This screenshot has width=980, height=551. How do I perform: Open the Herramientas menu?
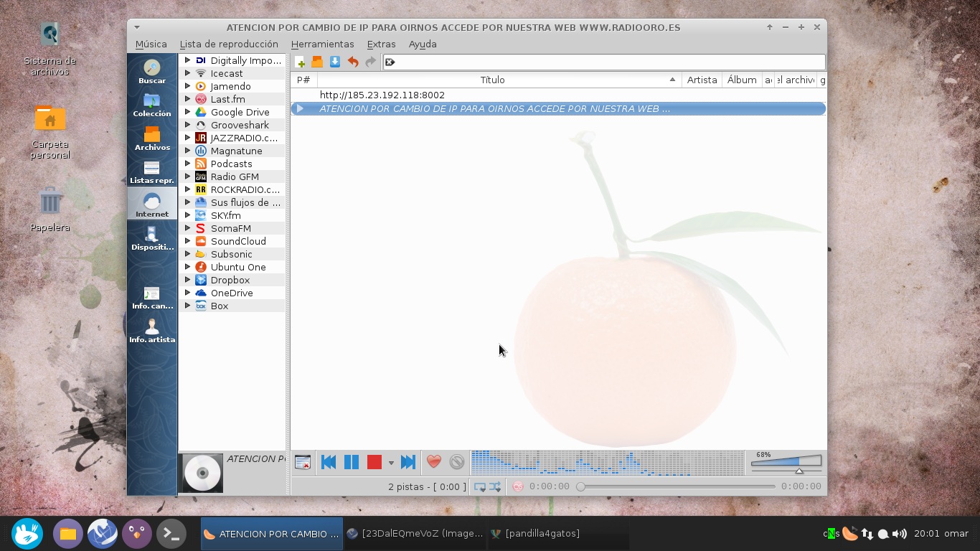323,44
